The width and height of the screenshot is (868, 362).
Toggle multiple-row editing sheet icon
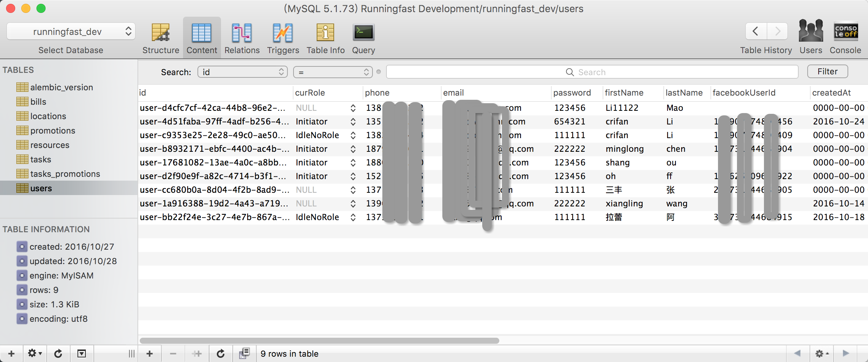coord(244,354)
